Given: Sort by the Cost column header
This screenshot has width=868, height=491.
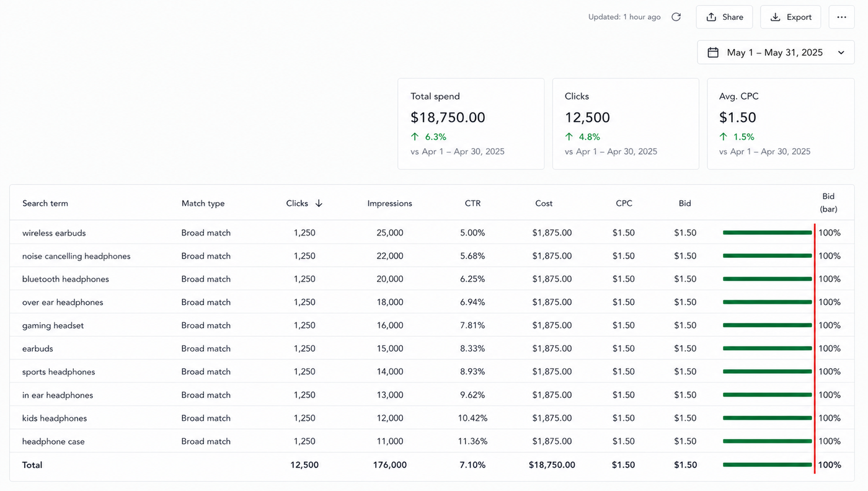Looking at the screenshot, I should (x=544, y=203).
